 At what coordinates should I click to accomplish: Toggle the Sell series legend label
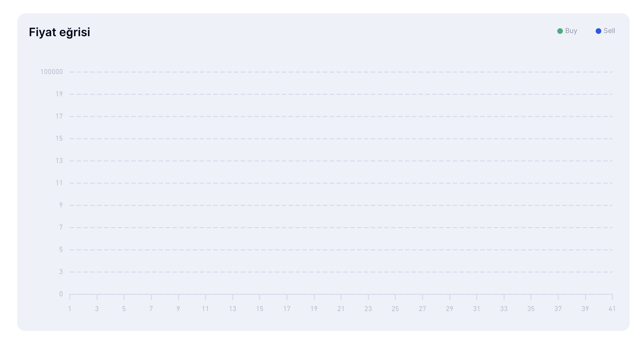tap(609, 31)
